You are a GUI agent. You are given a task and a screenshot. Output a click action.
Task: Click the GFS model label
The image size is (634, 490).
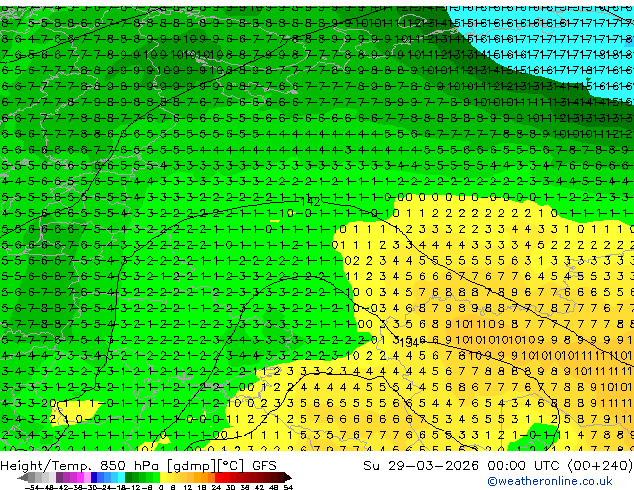[x=264, y=466]
